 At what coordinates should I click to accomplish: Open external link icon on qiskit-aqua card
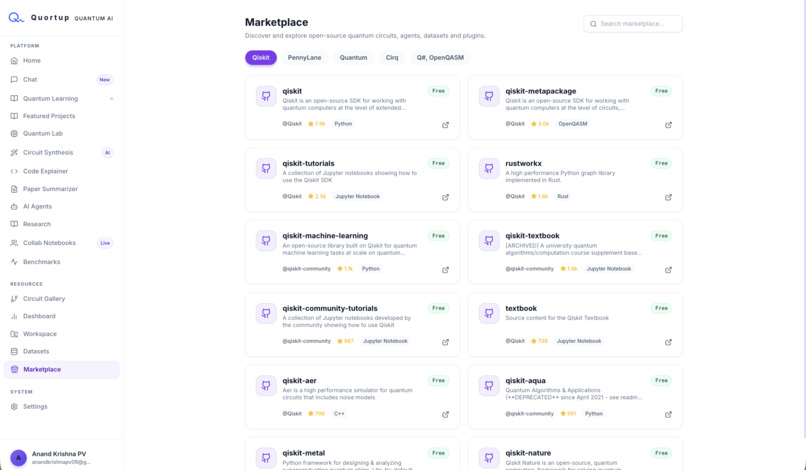coord(668,414)
